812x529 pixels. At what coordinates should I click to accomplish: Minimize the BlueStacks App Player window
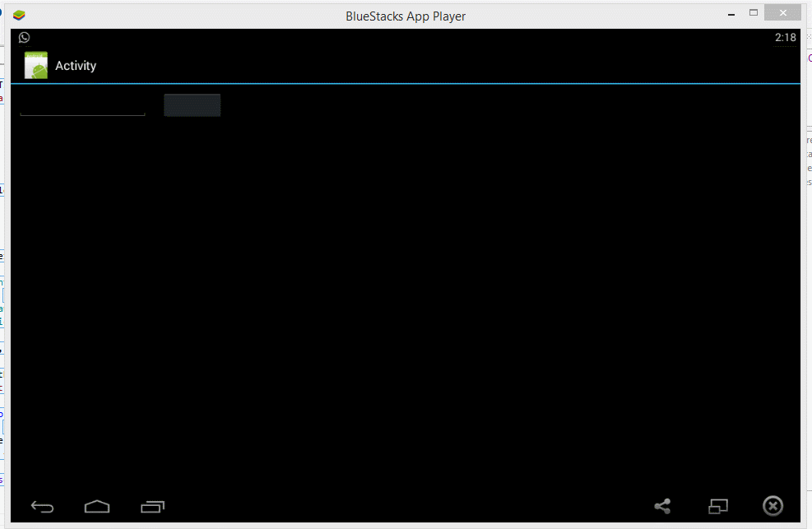tap(728, 13)
